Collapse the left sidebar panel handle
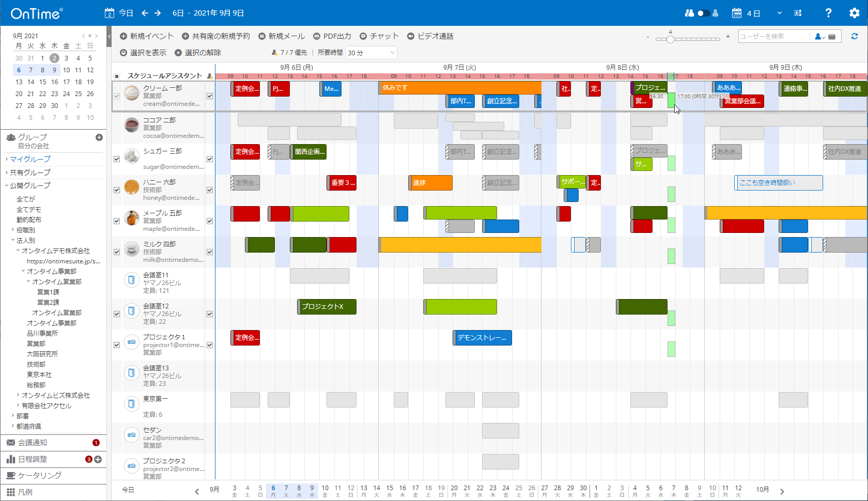This screenshot has width=868, height=501. [109, 36]
